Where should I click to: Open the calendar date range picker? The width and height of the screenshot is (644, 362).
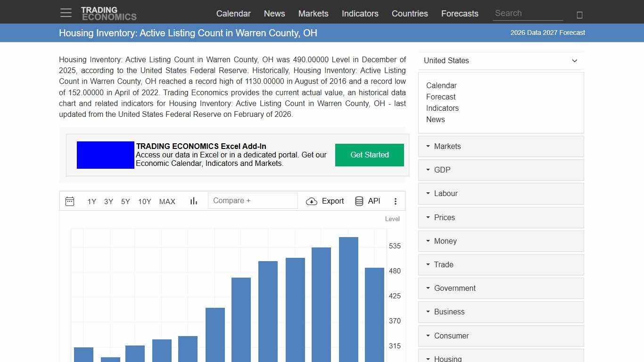coord(70,201)
